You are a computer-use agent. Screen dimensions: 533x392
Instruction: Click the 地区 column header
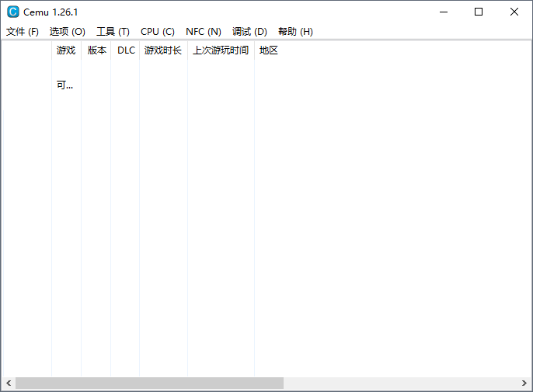(269, 50)
